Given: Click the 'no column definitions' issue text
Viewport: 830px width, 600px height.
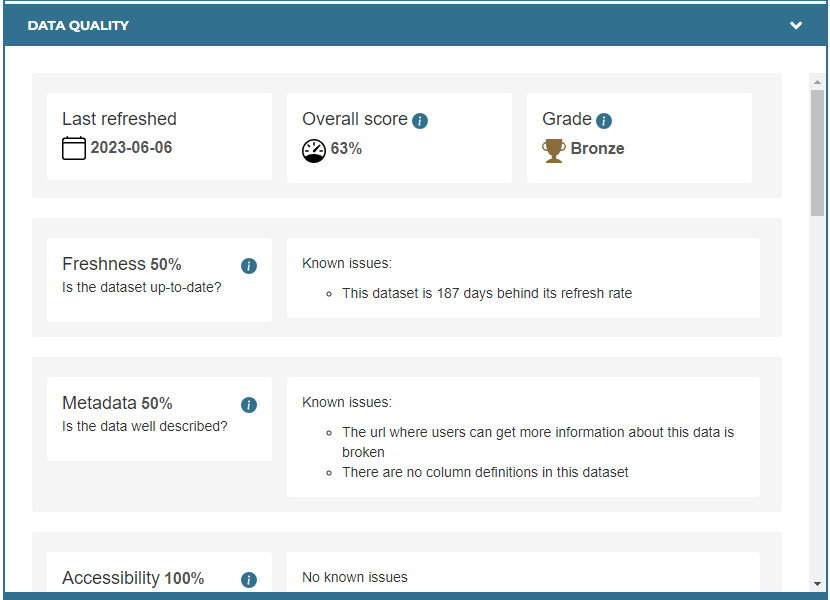Looking at the screenshot, I should 485,472.
